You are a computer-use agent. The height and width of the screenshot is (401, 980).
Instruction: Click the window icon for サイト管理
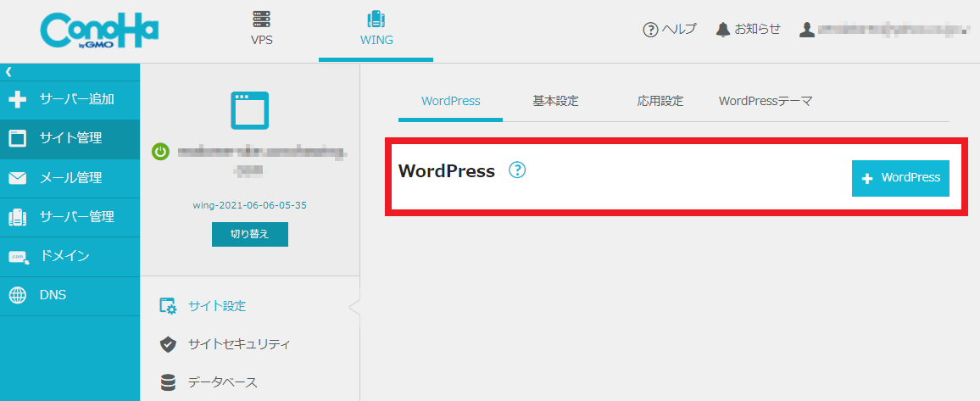[x=18, y=139]
